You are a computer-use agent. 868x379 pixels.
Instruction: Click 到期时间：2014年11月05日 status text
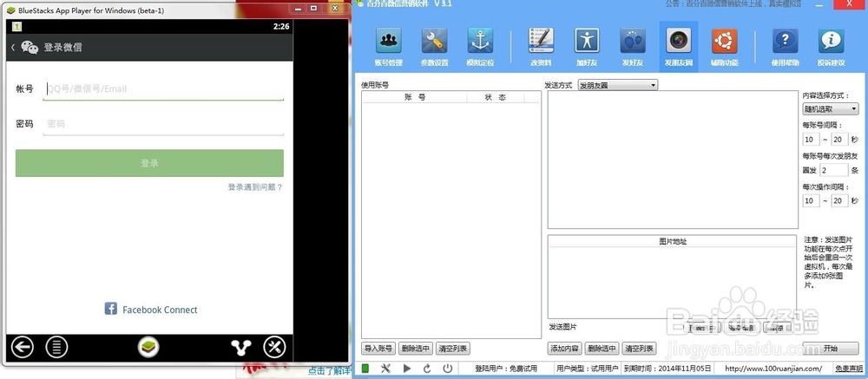667,369
